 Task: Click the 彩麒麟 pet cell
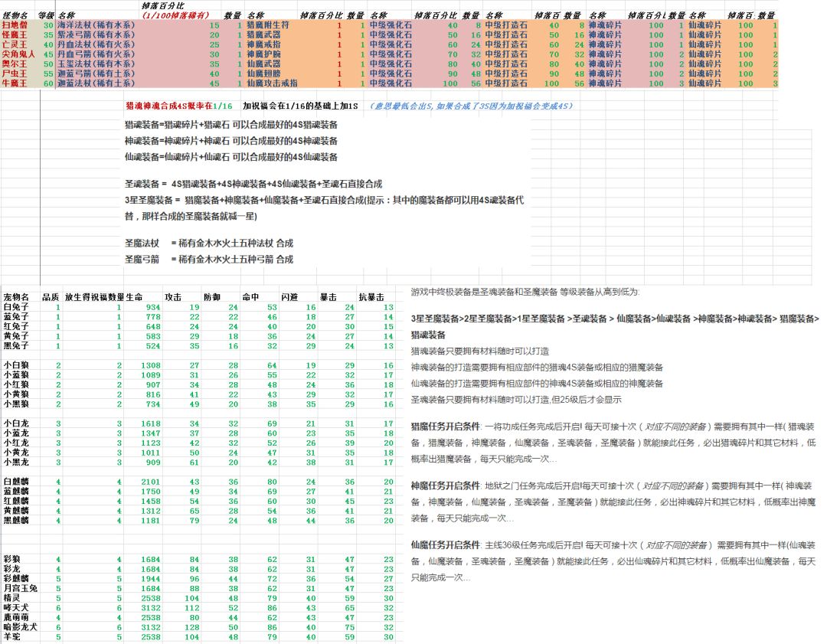[x=16, y=579]
